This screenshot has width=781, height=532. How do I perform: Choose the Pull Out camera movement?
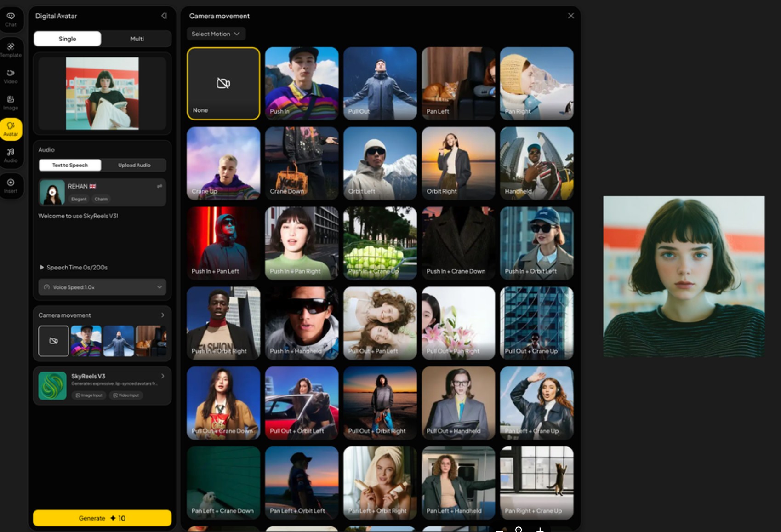(380, 83)
